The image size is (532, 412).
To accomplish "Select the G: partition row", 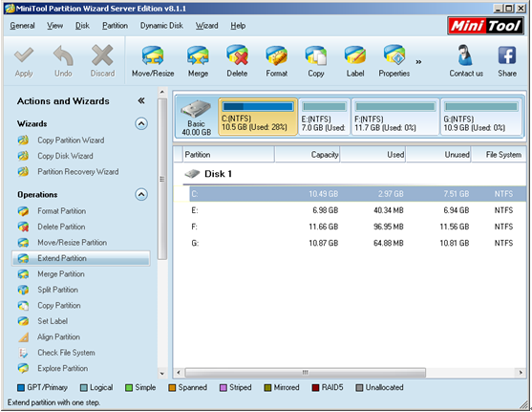I will (350, 243).
